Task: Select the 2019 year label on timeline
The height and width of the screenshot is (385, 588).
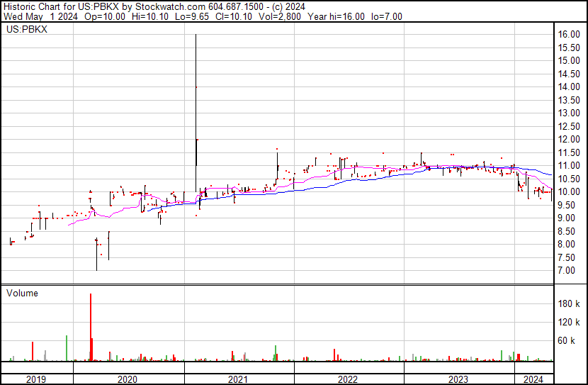Action: pyautogui.click(x=36, y=379)
